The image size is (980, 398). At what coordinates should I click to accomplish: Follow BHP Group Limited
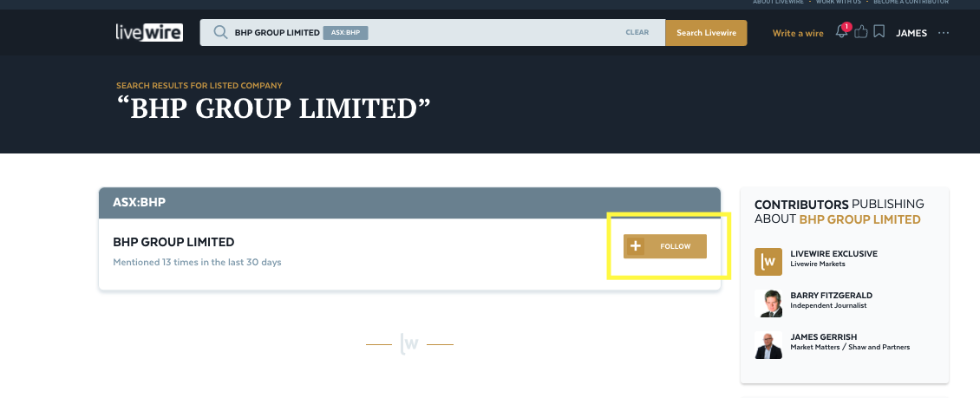pyautogui.click(x=675, y=246)
